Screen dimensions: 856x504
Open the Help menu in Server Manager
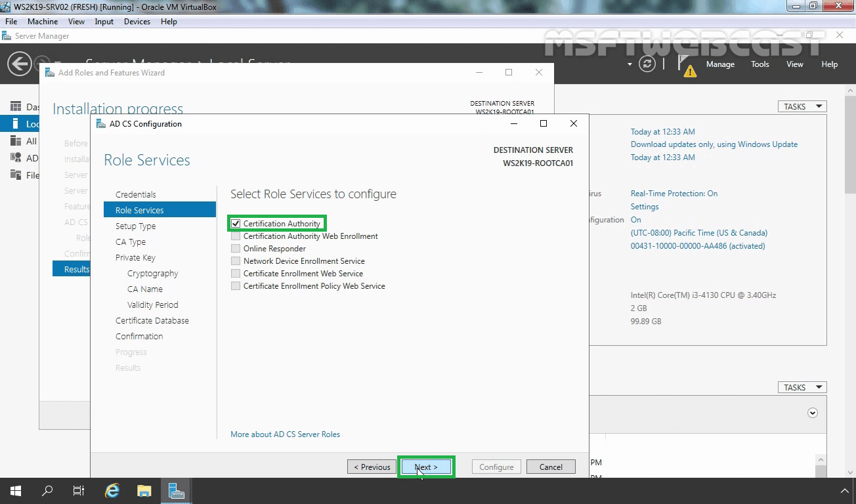(x=830, y=64)
